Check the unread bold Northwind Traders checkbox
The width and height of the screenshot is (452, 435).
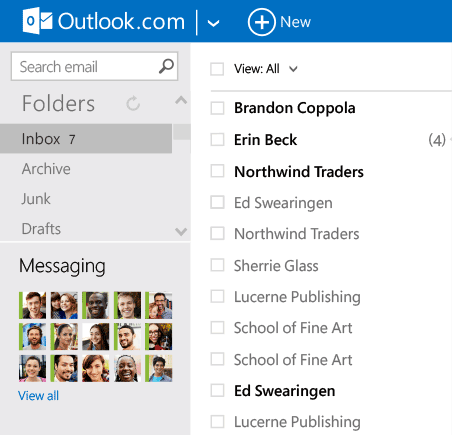click(217, 171)
